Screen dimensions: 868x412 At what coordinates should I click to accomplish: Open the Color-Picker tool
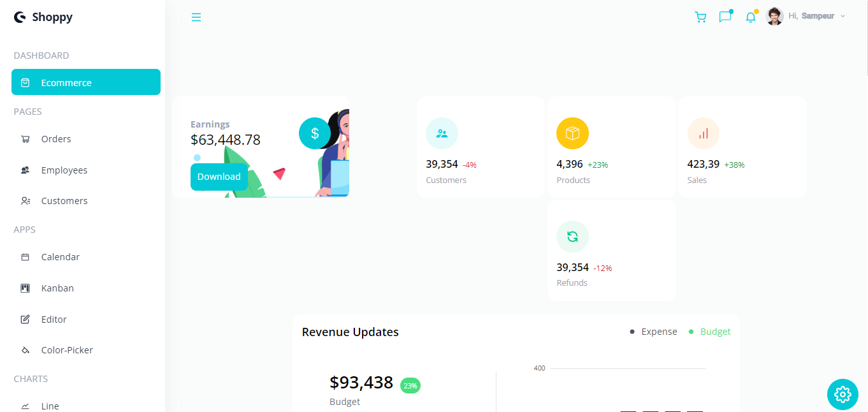point(66,349)
